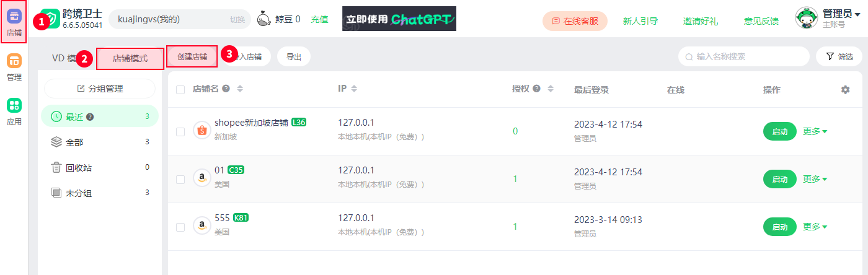Switch to 店铺模式 tab

tap(130, 58)
